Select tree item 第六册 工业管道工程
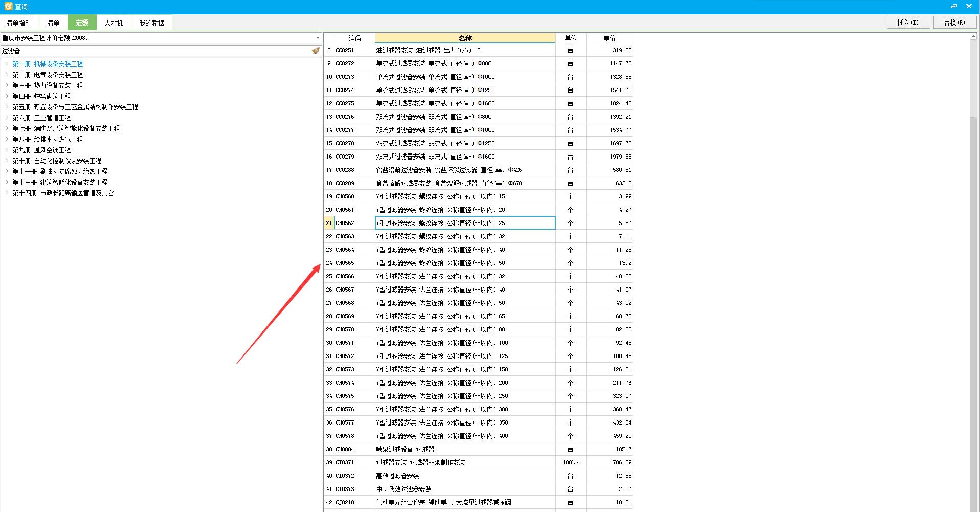Screen dimensions: 980x512 click(x=41, y=118)
